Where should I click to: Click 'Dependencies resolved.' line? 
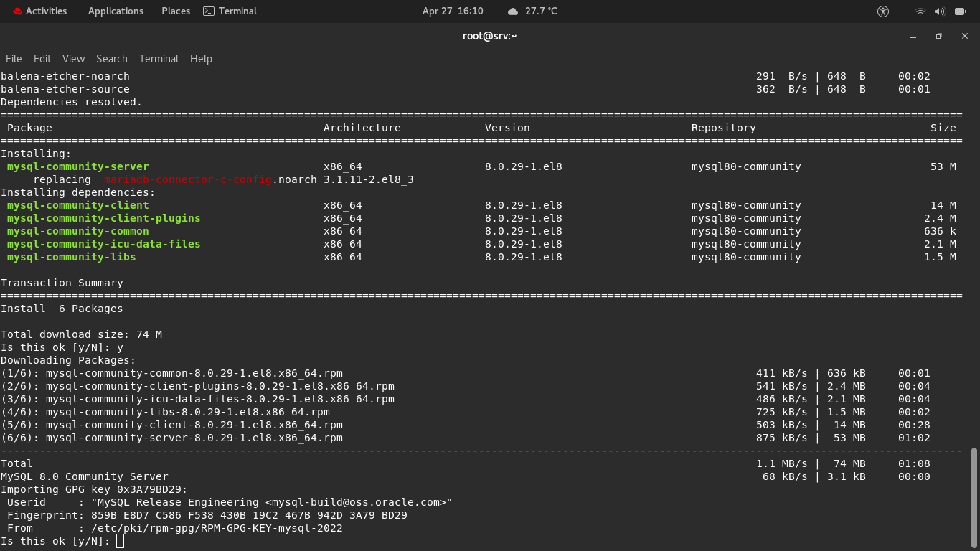point(72,102)
